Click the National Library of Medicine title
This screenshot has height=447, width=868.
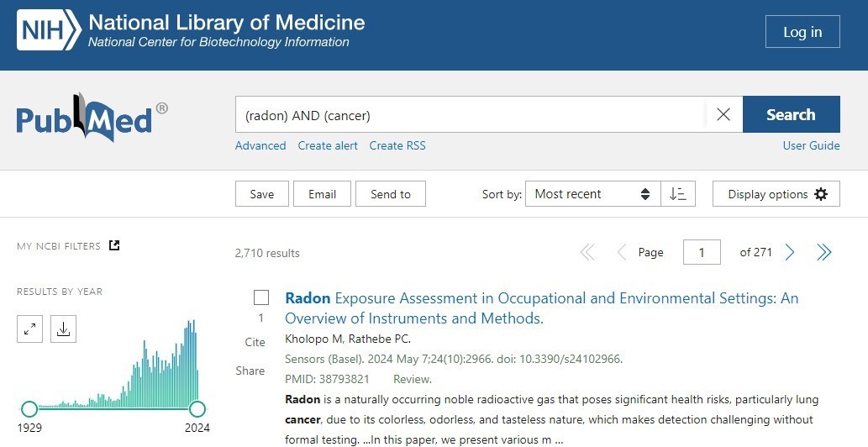(226, 23)
